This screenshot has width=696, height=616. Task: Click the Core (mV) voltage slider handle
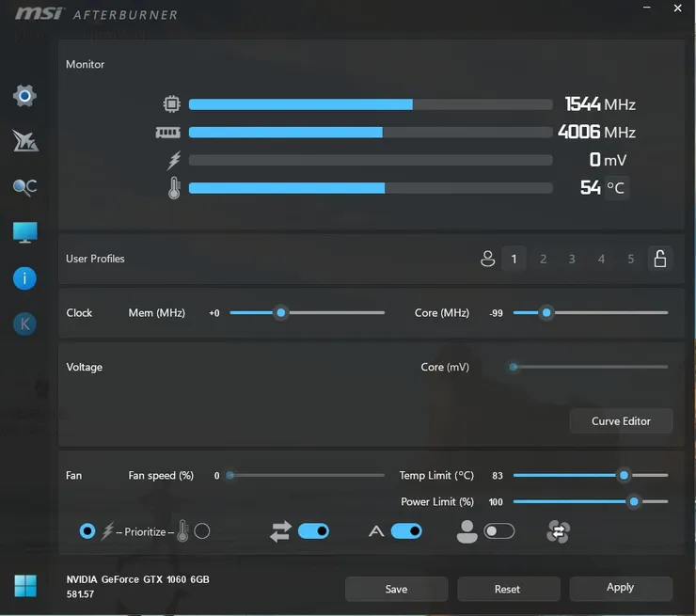pos(514,367)
